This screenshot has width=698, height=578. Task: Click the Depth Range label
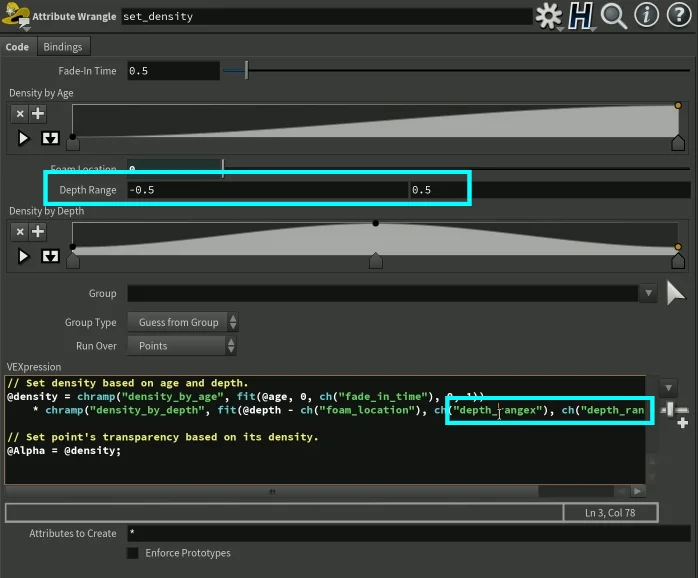(x=88, y=190)
